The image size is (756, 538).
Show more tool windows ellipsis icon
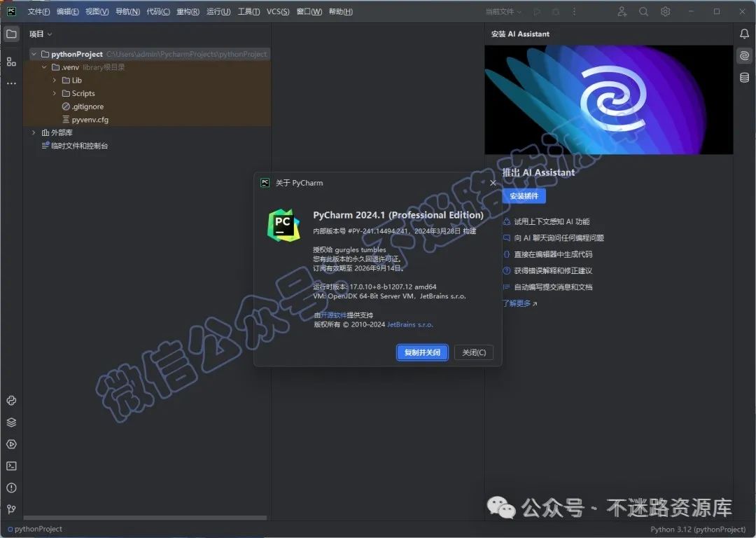coord(11,83)
